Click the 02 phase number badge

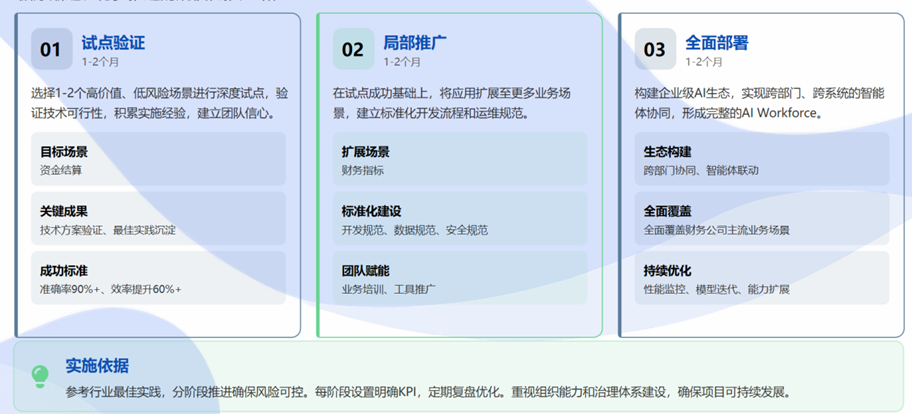click(353, 49)
